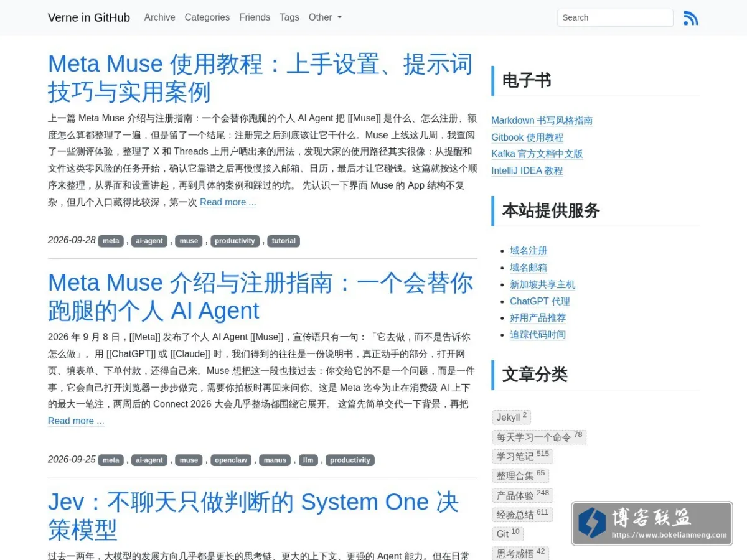
Task: Select the Git 10 category
Action: coord(508,534)
